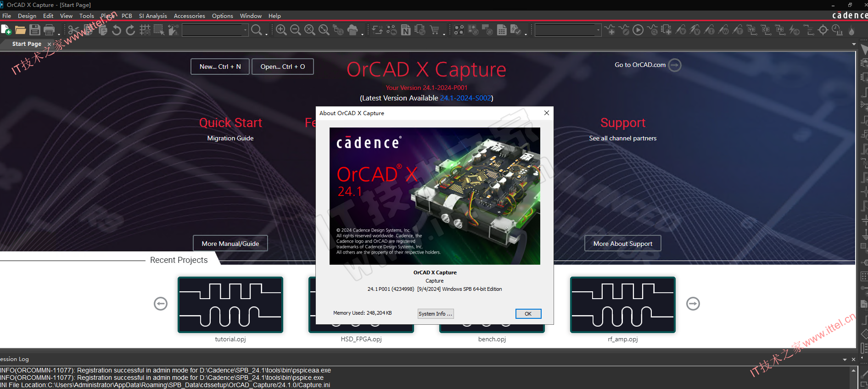The image size is (868, 389).
Task: Open latest version 24.1-2024-S002 link
Action: tap(466, 98)
